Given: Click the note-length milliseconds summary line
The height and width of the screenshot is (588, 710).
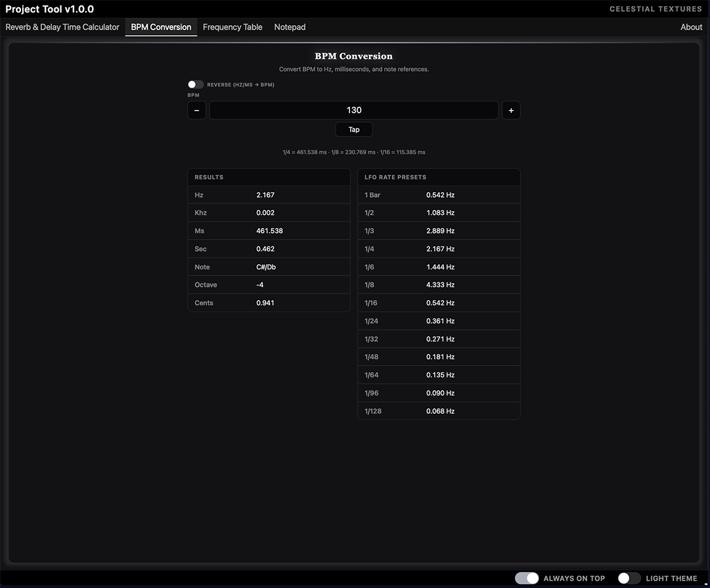Looking at the screenshot, I should (354, 152).
